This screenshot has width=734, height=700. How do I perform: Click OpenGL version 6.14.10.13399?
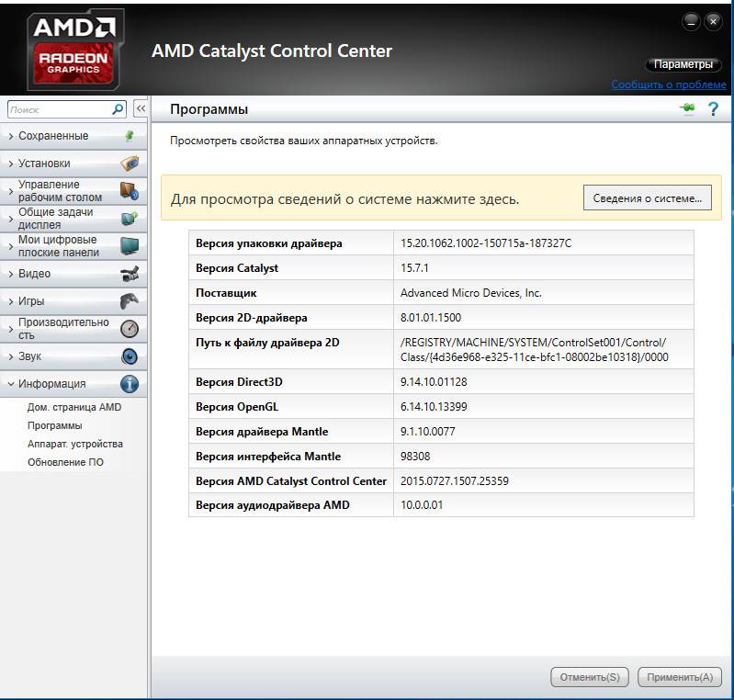click(x=434, y=407)
